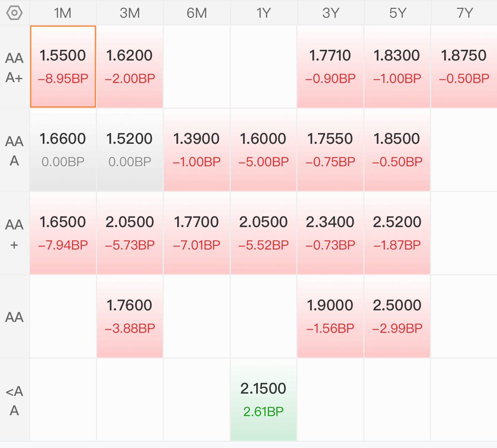Click the green 2.1500 cell with 2.61BP
The height and width of the screenshot is (448, 497).
[264, 400]
